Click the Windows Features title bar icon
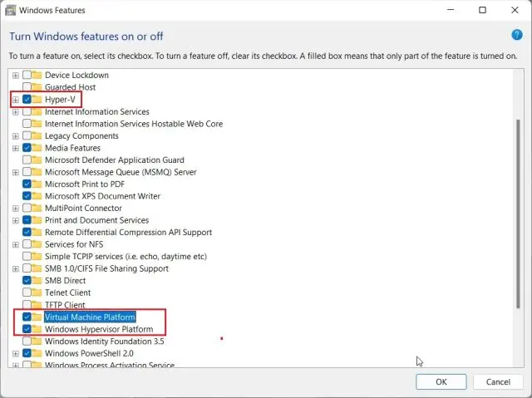 pos(11,11)
